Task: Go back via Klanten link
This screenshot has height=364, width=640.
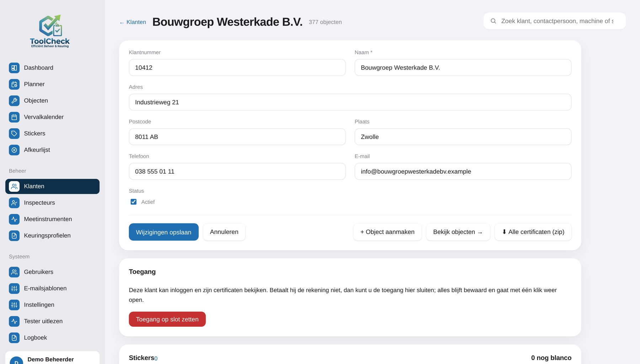Action: click(x=133, y=22)
